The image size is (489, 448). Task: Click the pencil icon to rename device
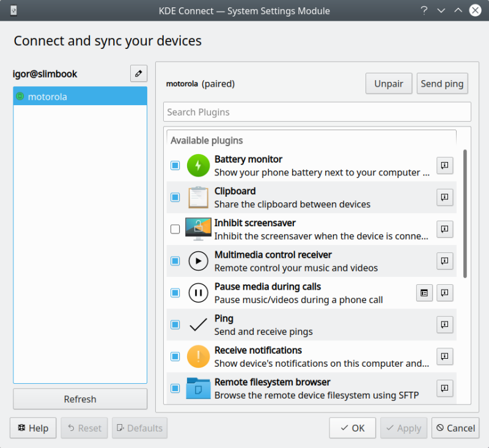(139, 73)
